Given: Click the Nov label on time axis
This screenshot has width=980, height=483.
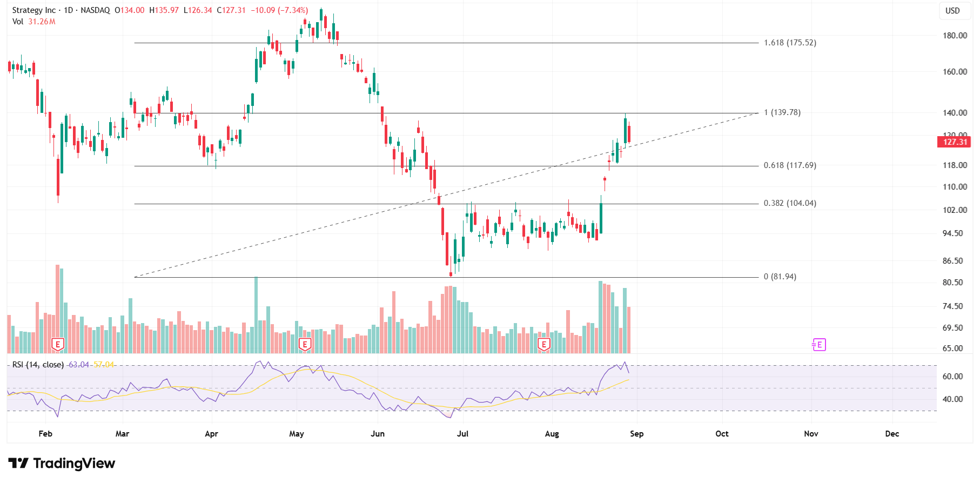Looking at the screenshot, I should 811,434.
